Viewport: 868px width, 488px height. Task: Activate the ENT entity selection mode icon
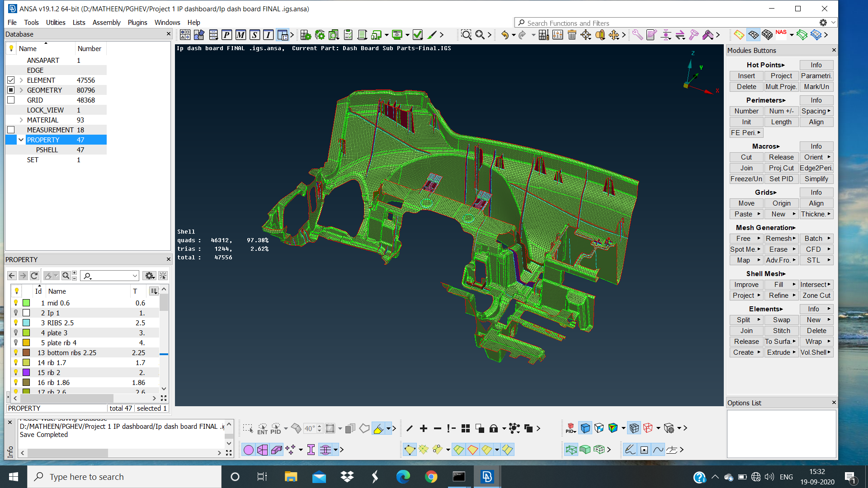click(262, 428)
